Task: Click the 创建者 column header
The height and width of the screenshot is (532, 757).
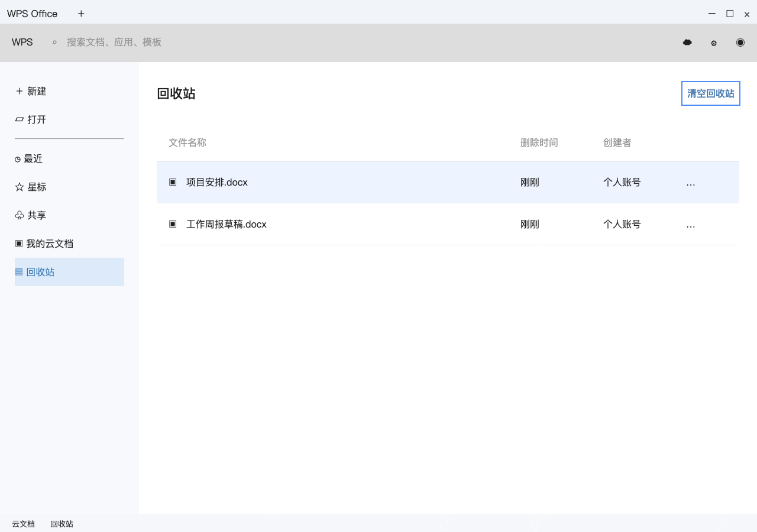Action: [617, 142]
